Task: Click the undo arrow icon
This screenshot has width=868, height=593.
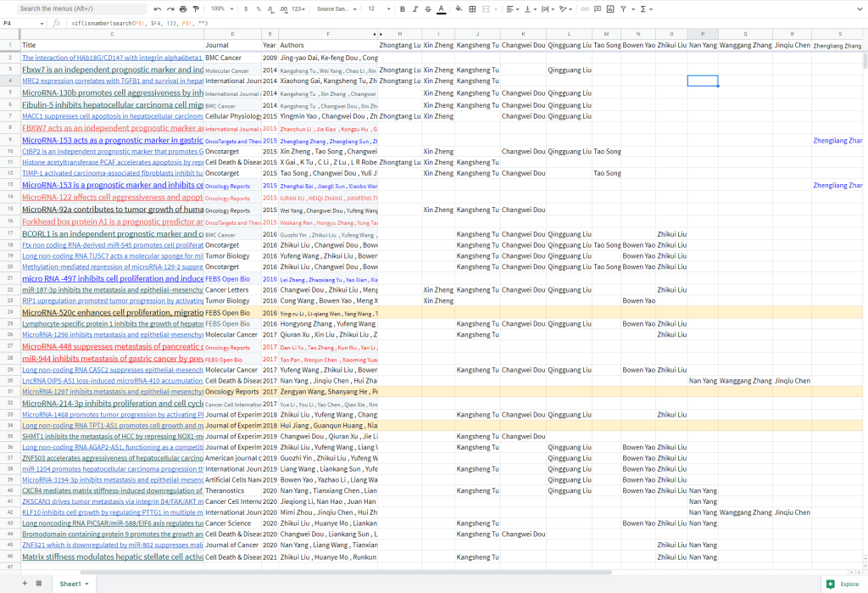Action: [158, 8]
